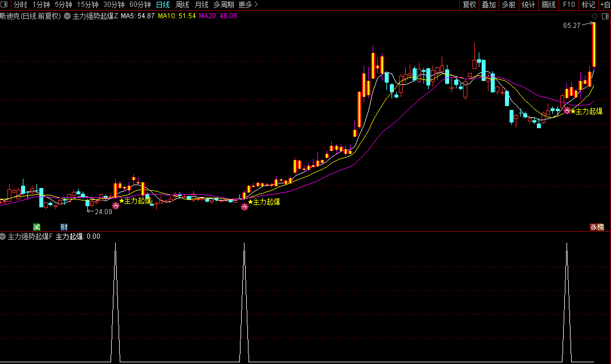
Task: Open the 画线 drawing tool
Action: point(548,5)
